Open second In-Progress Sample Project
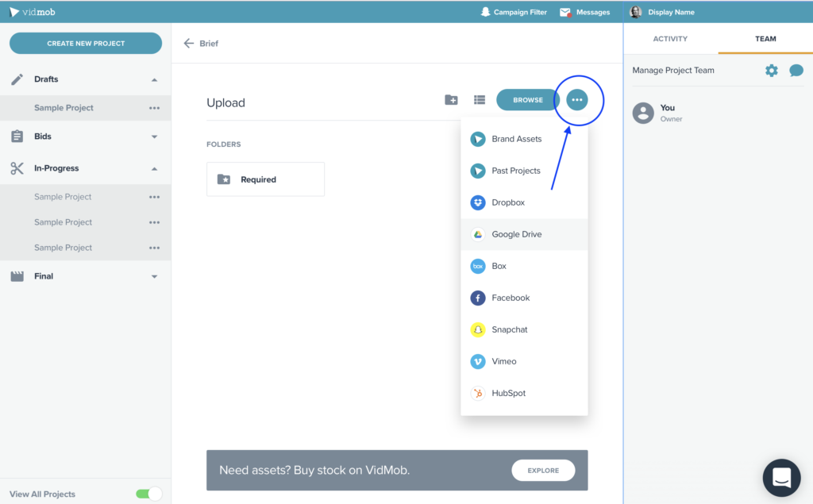 63,222
